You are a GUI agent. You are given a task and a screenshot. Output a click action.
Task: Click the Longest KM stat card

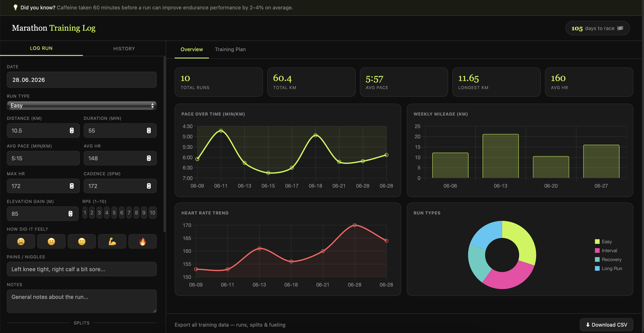[496, 82]
